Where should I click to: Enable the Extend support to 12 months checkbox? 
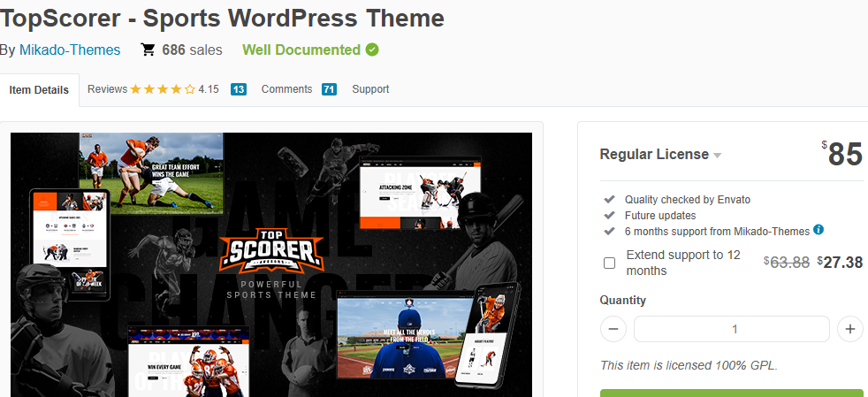(610, 263)
